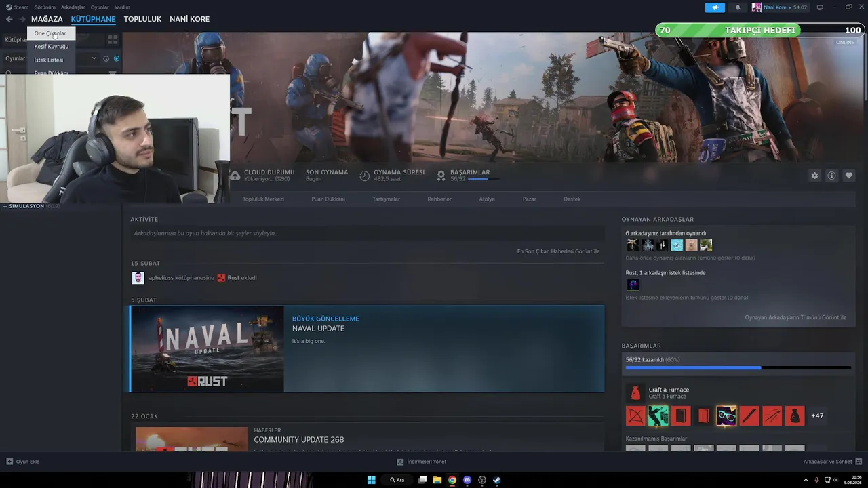Click the announcements megaphone button
Viewport: 868px width, 488px height.
[715, 7]
